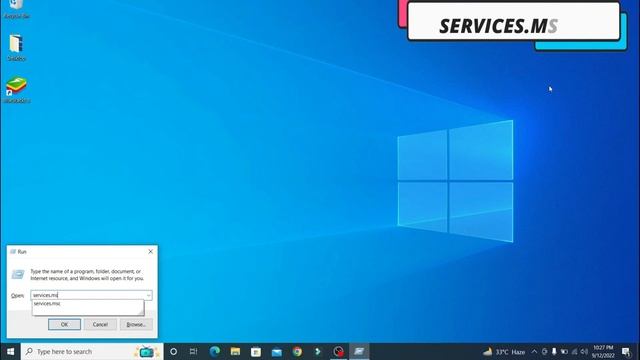Cancel the Run dialog
Image resolution: width=640 pixels, height=360 pixels.
click(x=100, y=324)
